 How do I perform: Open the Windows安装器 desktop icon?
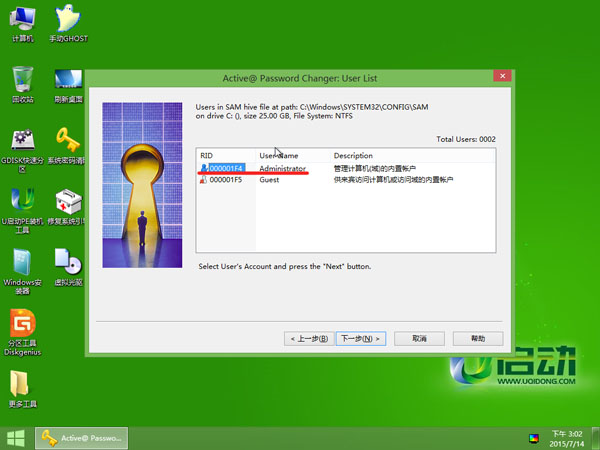[23, 272]
